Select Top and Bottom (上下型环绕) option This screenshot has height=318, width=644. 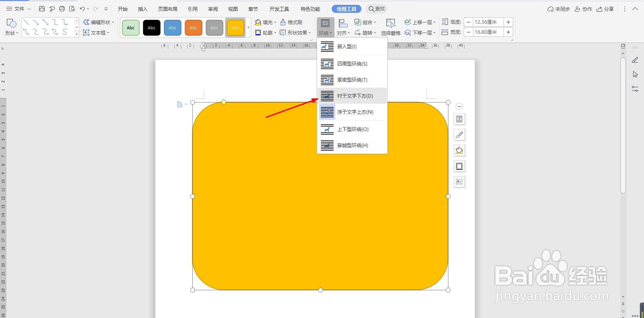tap(352, 129)
